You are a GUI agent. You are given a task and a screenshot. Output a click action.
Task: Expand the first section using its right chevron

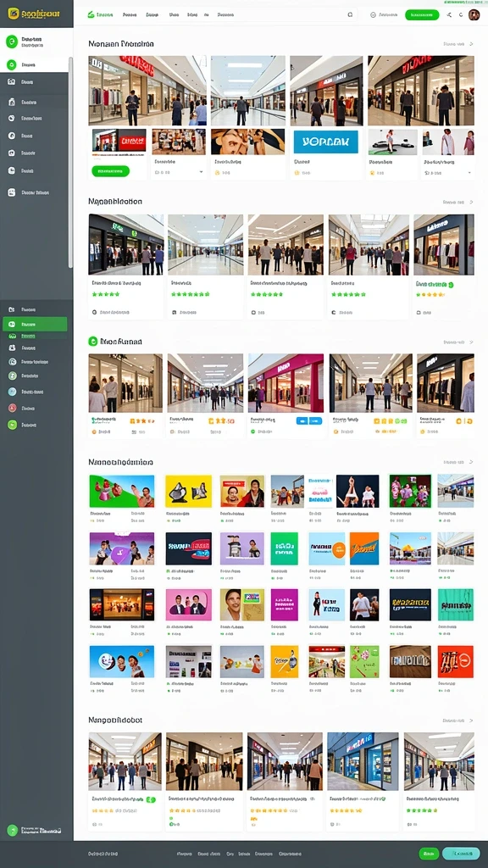point(471,44)
